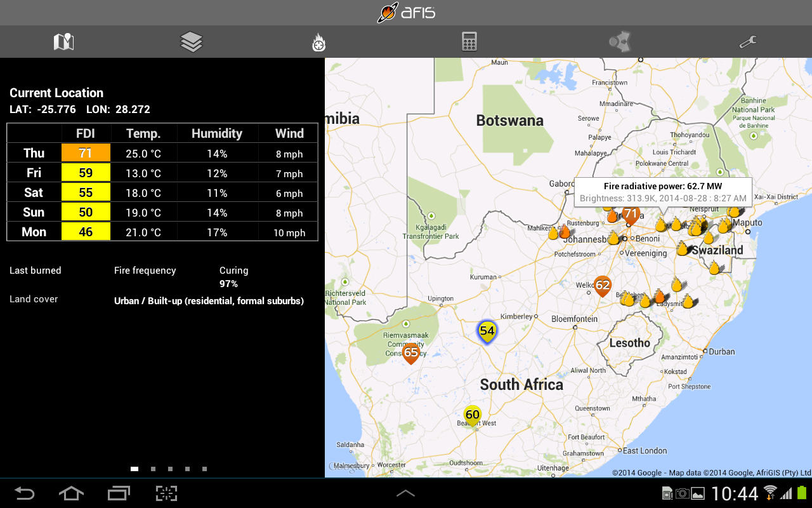The height and width of the screenshot is (508, 812).
Task: Tap the yellow FDI 60 marker
Action: (x=472, y=415)
